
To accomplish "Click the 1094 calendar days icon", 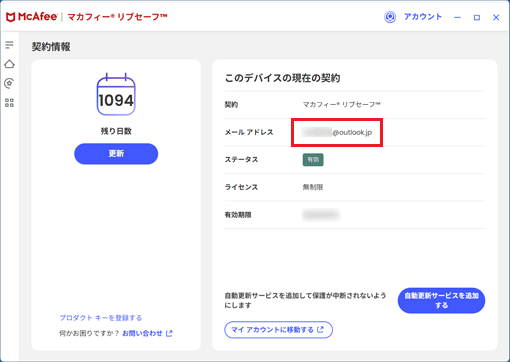I will (x=116, y=95).
